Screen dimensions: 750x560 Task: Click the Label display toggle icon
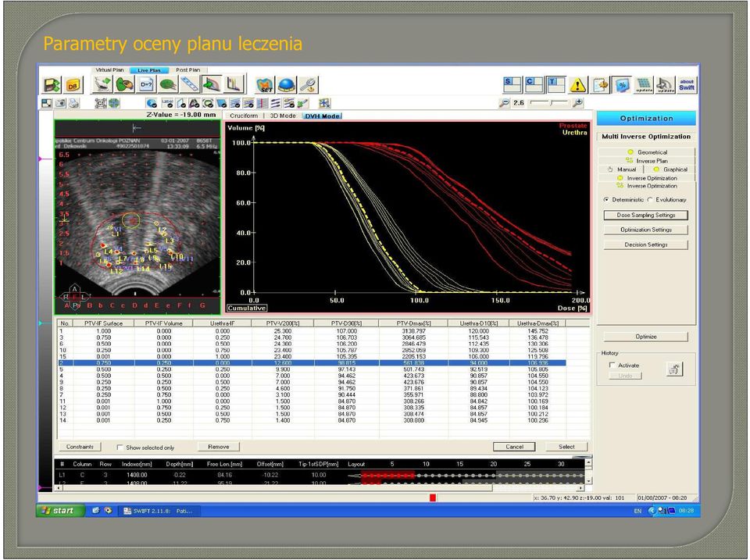[x=167, y=103]
